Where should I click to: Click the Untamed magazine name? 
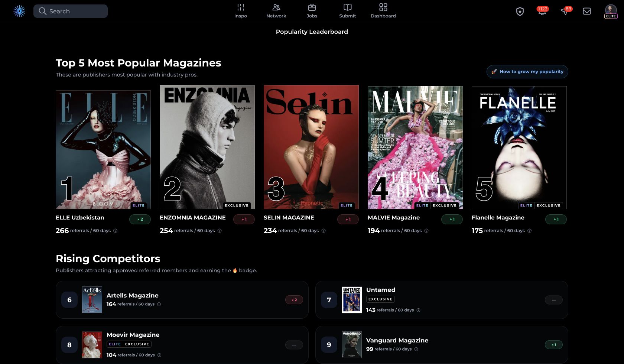[x=381, y=290]
